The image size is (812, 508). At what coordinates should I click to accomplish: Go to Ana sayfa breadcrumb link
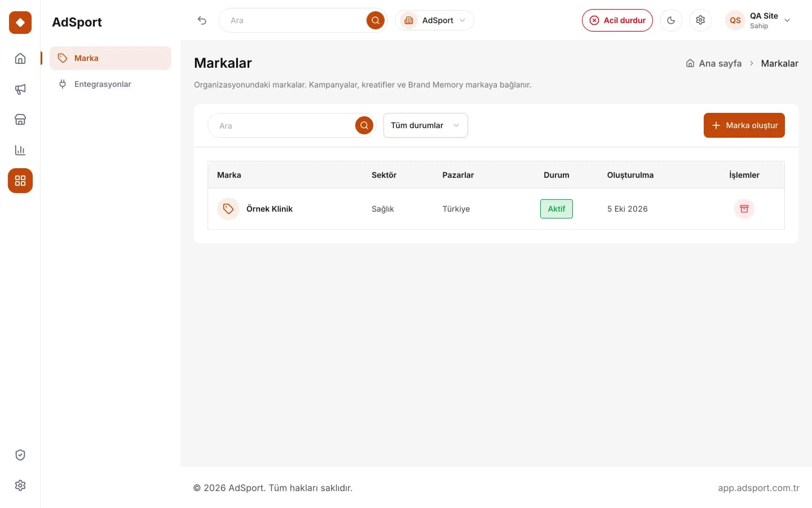(714, 63)
